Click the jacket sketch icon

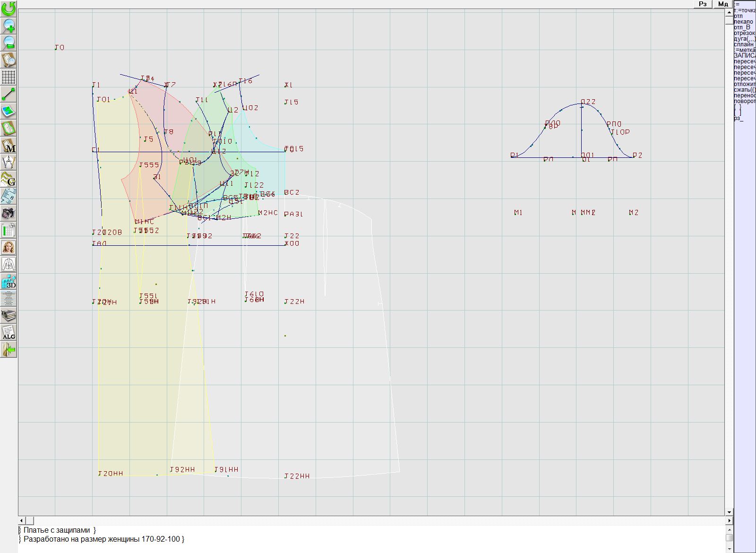[x=9, y=264]
